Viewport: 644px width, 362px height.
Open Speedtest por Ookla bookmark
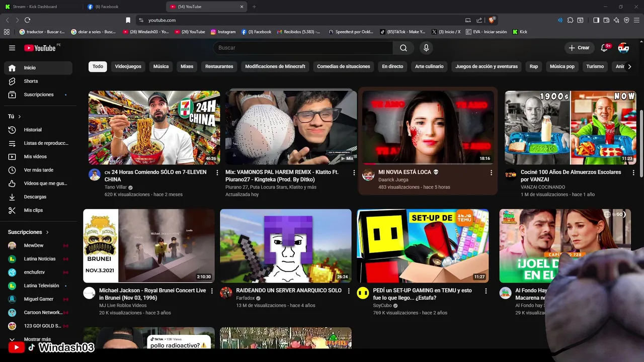click(351, 32)
